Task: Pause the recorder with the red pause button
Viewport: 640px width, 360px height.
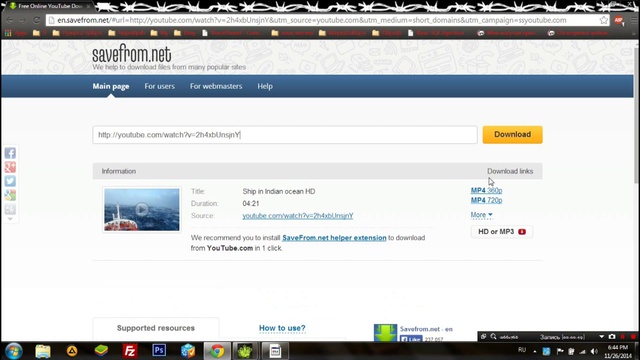Action: point(623,337)
